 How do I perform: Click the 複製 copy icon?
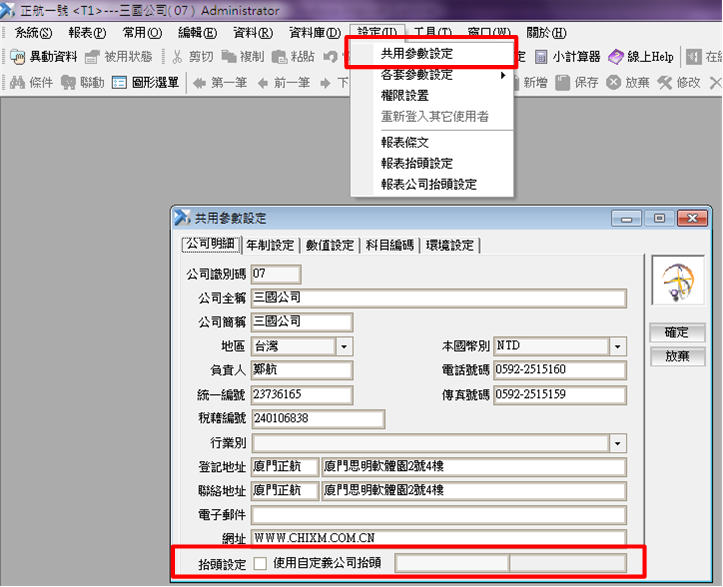coord(229,57)
